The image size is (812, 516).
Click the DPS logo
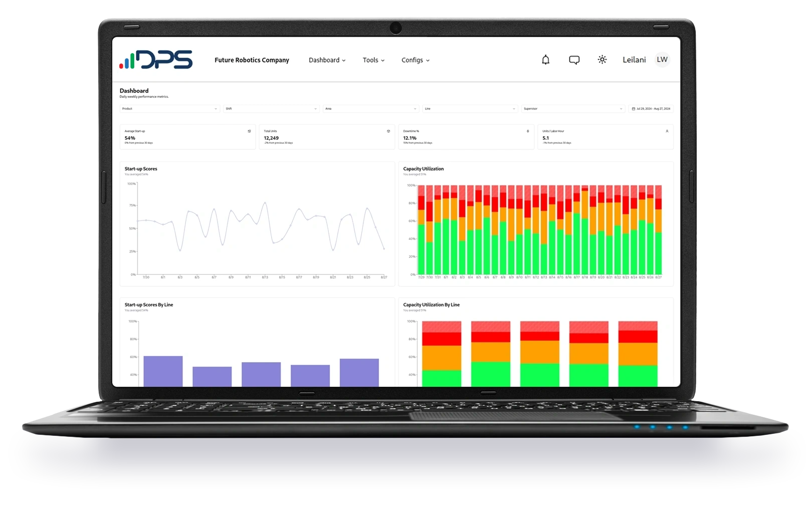click(x=156, y=60)
